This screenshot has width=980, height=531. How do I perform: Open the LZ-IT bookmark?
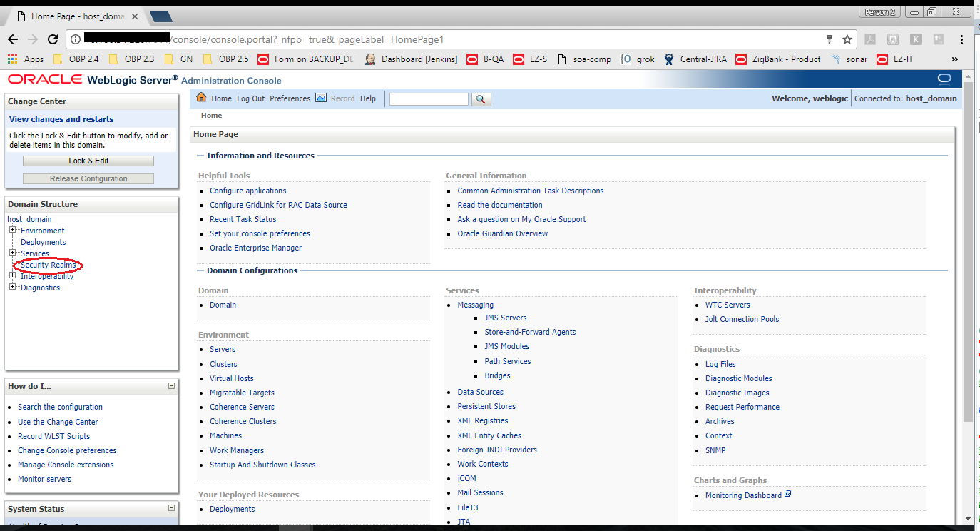(x=895, y=59)
